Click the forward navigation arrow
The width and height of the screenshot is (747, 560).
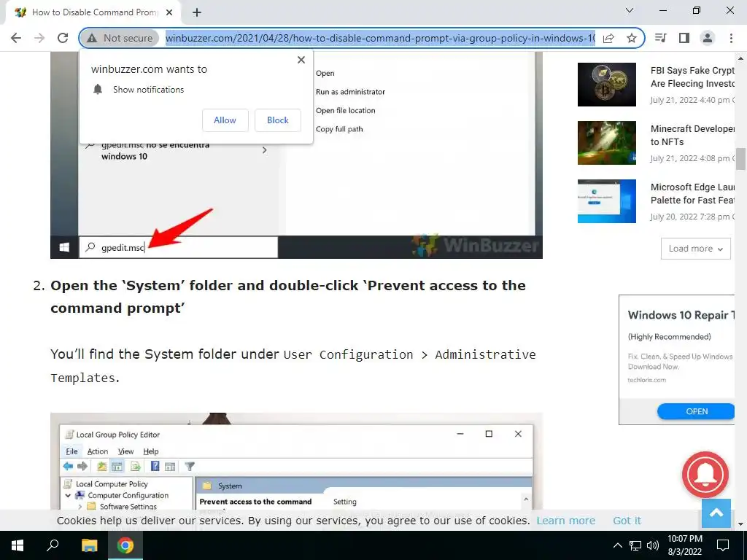39,38
